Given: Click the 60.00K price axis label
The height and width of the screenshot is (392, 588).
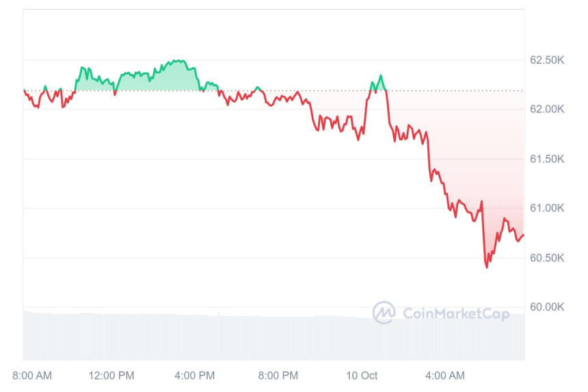Looking at the screenshot, I should point(547,307).
